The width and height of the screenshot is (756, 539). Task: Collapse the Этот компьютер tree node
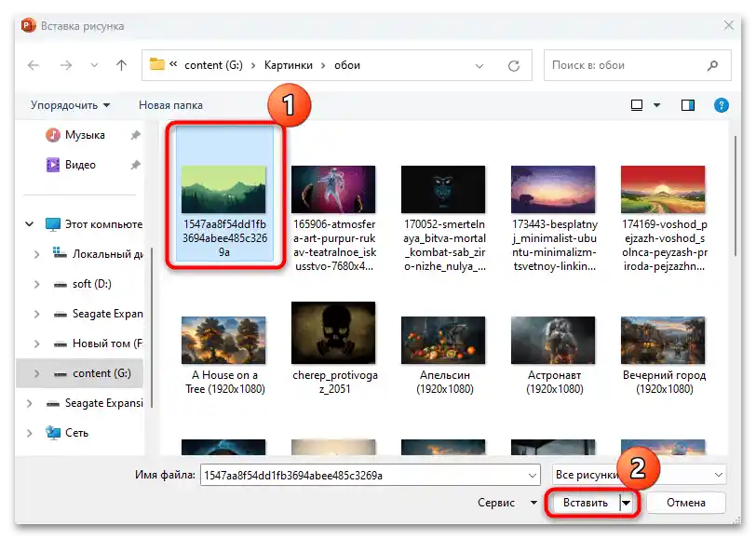pyautogui.click(x=29, y=224)
